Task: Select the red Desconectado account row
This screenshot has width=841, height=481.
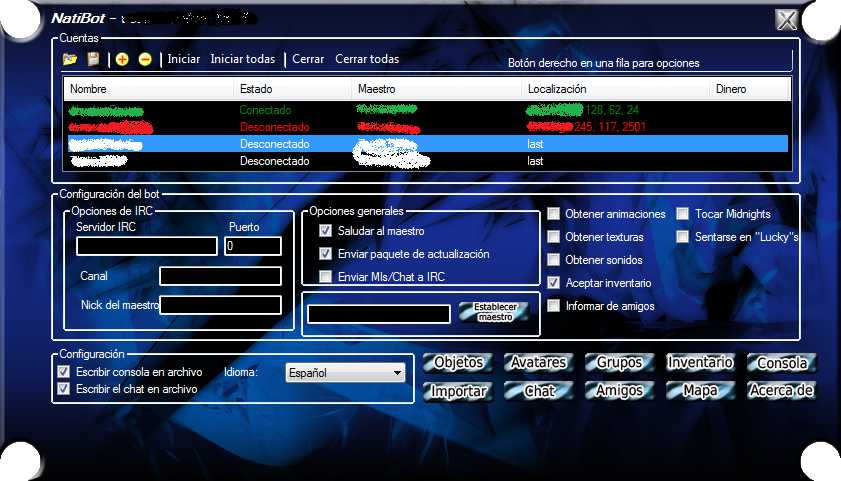Action: tap(427, 127)
